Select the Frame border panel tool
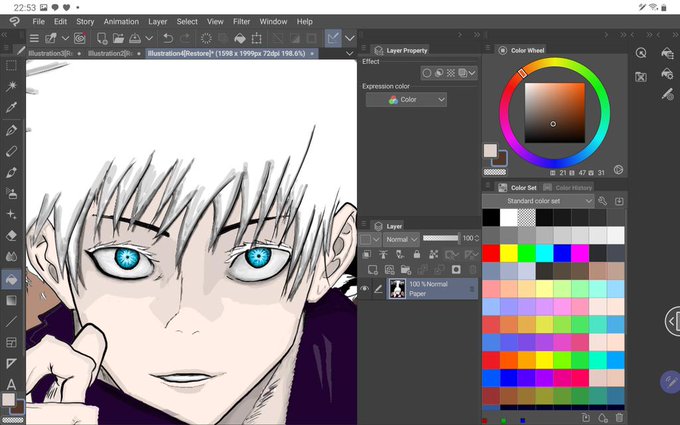The image size is (680, 425). [11, 343]
